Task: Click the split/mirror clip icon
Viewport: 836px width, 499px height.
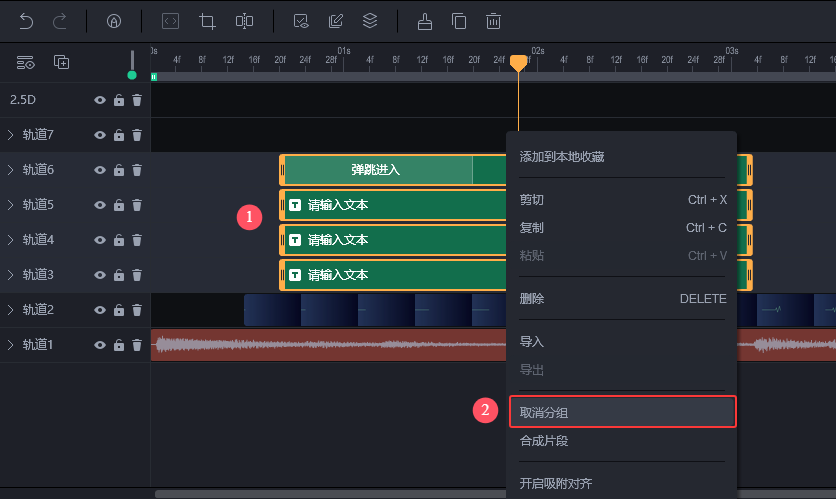Action: 244,20
